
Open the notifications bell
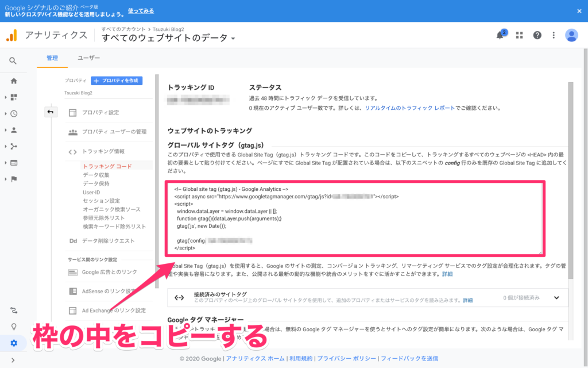[x=500, y=35]
